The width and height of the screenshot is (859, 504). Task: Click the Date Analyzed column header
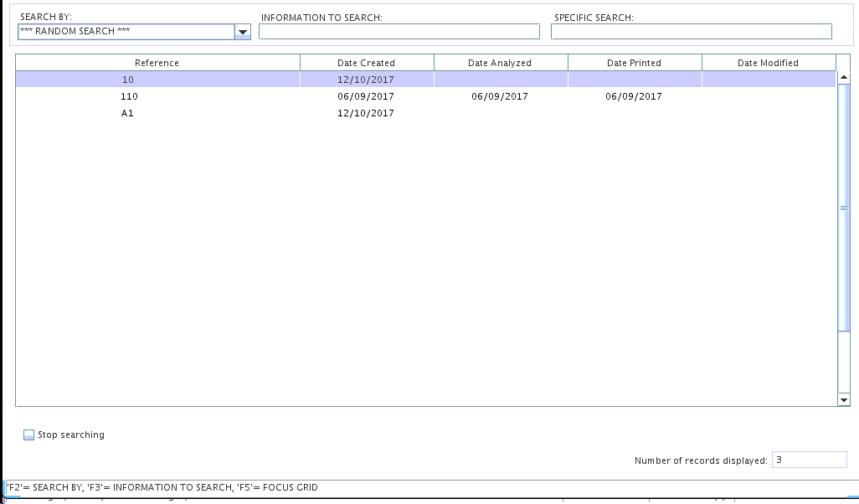(500, 63)
